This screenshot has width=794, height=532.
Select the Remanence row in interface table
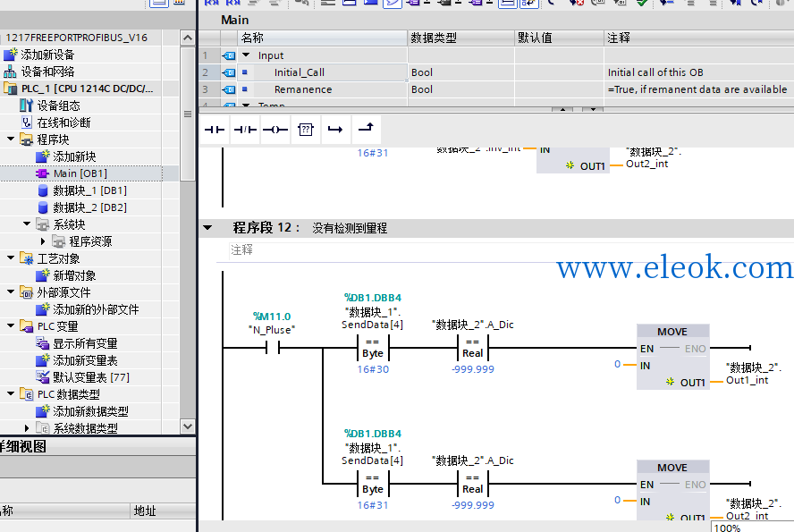496,89
